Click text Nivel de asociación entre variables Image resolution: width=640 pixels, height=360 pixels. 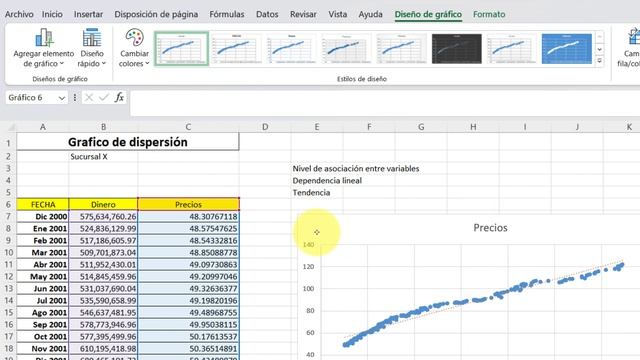coord(356,169)
